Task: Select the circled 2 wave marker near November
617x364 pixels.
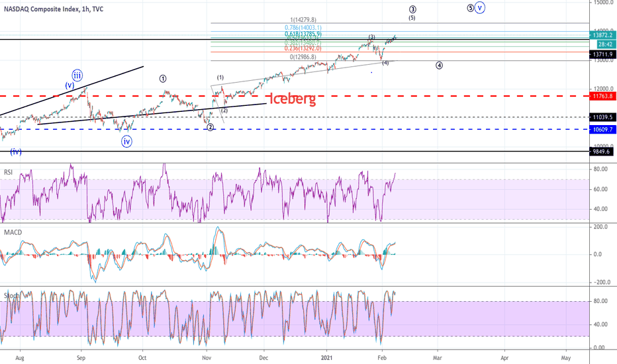Action: tap(210, 127)
